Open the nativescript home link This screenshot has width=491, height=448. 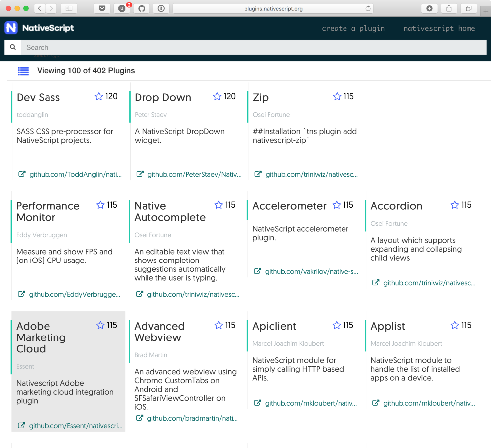[439, 28]
